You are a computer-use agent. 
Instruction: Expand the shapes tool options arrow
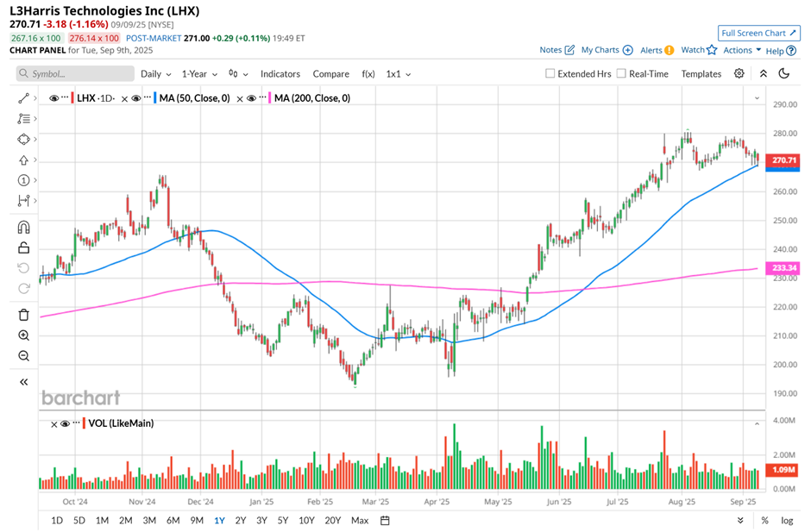pos(35,139)
